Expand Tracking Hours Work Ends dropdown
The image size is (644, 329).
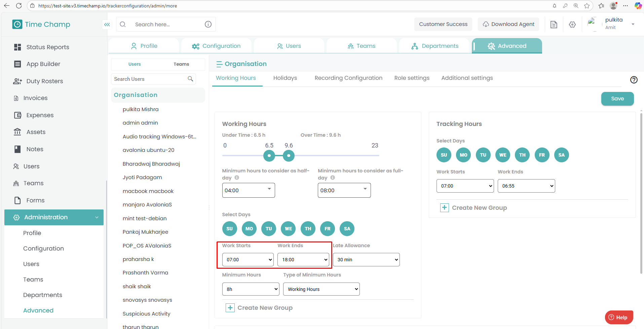tap(526, 186)
